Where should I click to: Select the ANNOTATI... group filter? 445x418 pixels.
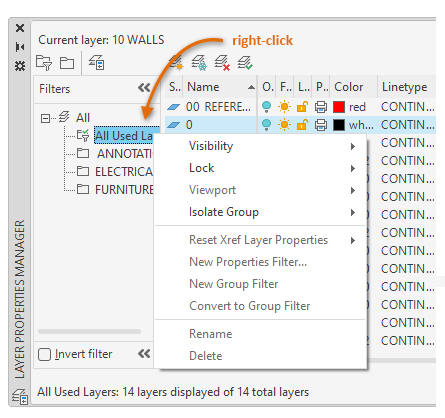(x=125, y=154)
